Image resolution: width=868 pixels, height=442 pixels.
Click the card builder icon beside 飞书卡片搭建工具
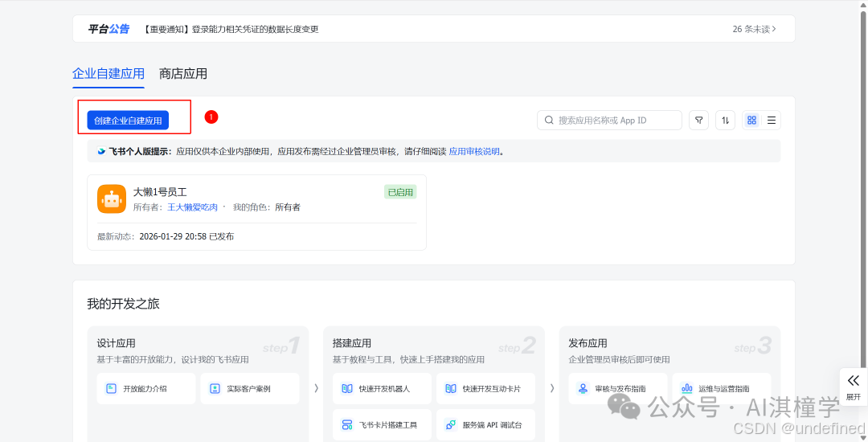(x=347, y=425)
